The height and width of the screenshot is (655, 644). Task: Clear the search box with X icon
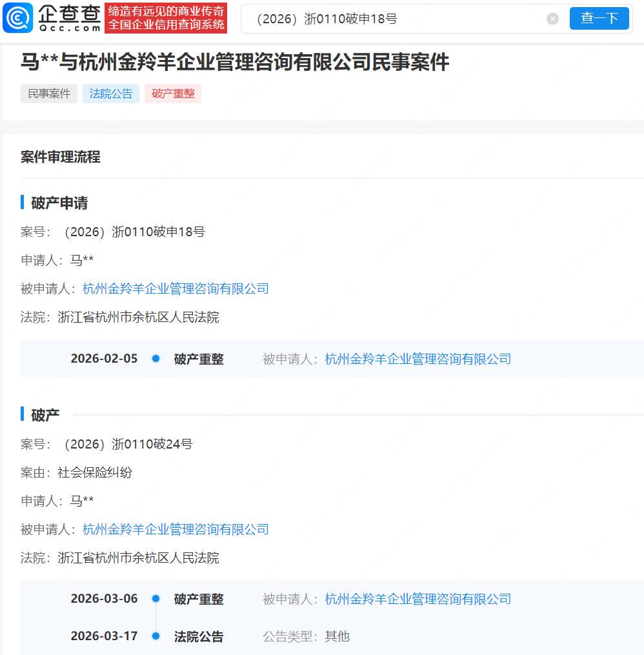point(552,19)
